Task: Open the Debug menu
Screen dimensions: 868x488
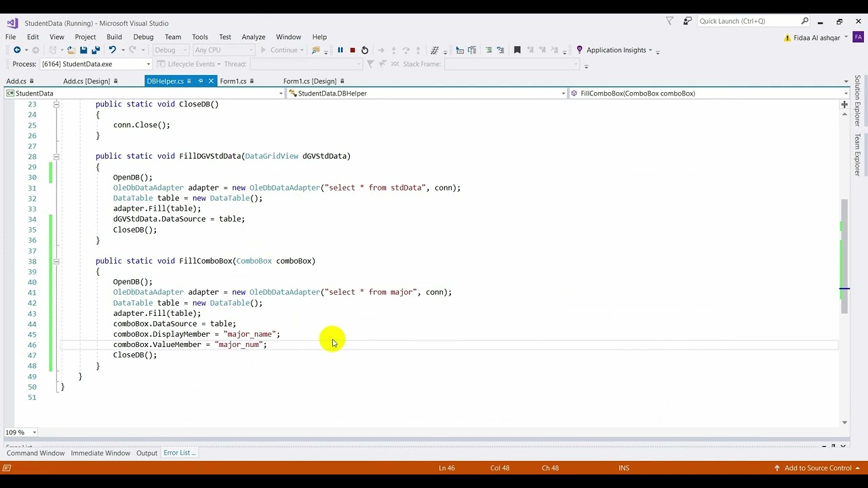Action: click(x=143, y=37)
